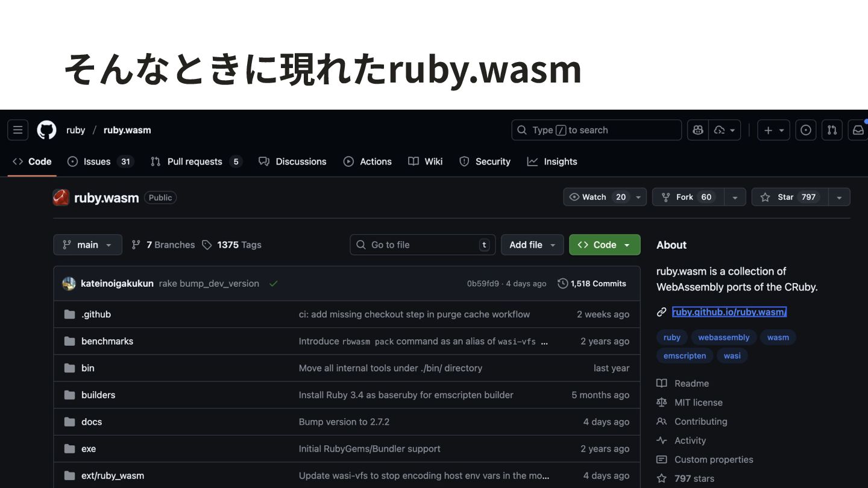This screenshot has width=868, height=488.
Task: Open the Pull requests tab
Action: pyautogui.click(x=196, y=161)
